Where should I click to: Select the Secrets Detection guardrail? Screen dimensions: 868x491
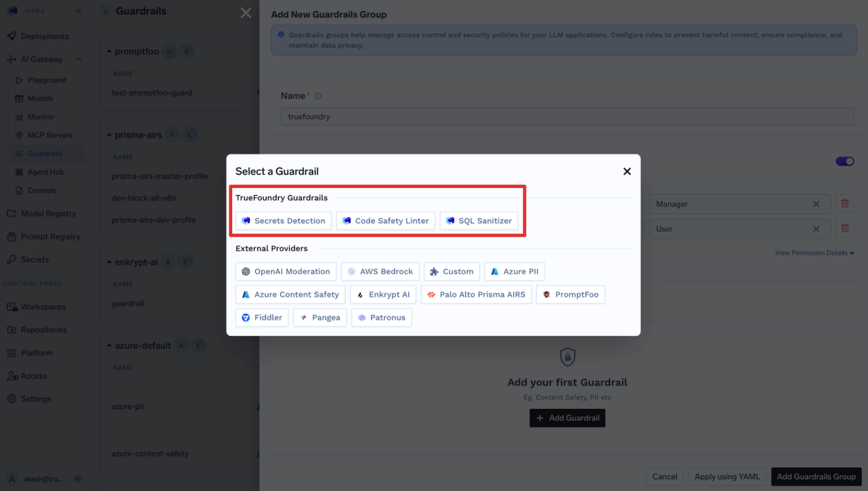coord(283,221)
